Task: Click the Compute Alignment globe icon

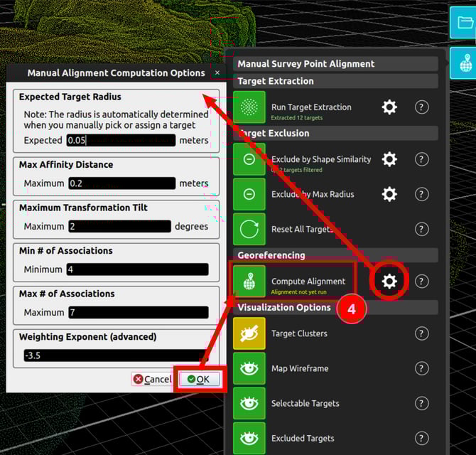Action: pyautogui.click(x=249, y=282)
